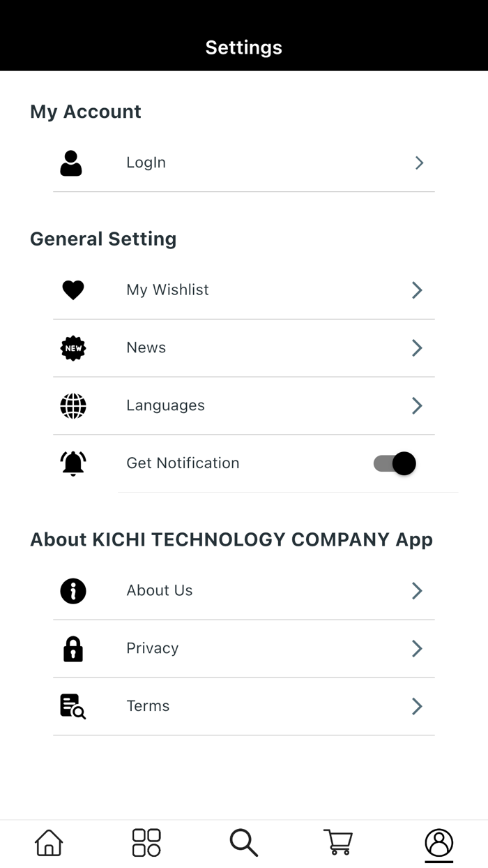488x868 pixels.
Task: Click the NEW badge icon next to News
Action: pyautogui.click(x=73, y=347)
